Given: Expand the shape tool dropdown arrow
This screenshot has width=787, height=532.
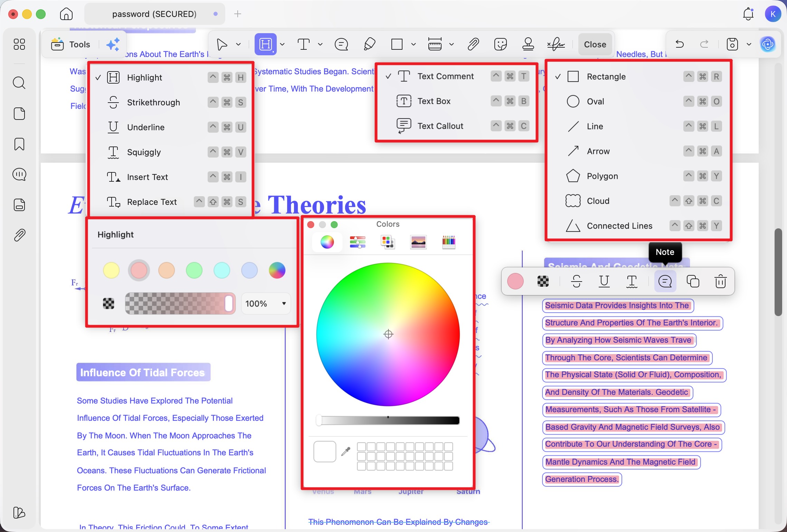Looking at the screenshot, I should coord(413,44).
